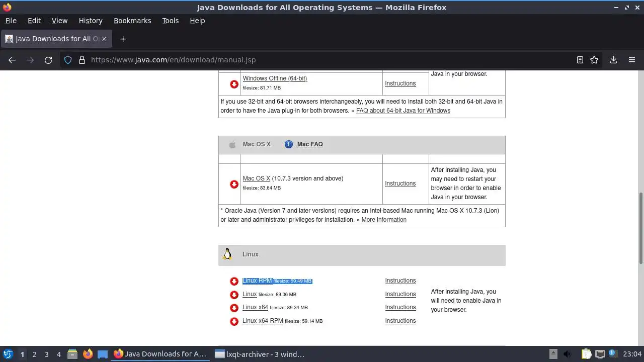Select the Java Downloads browser tab
Image resolution: width=644 pixels, height=362 pixels.
(x=56, y=39)
